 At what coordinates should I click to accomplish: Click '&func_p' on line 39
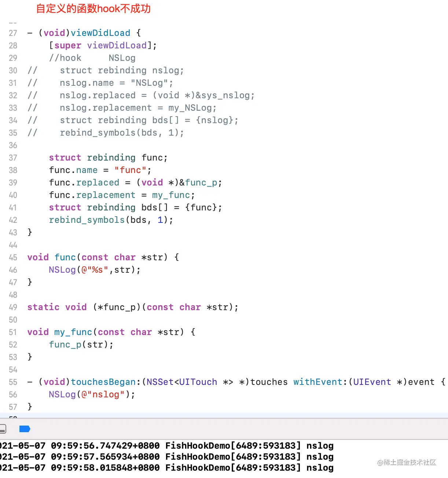[198, 183]
